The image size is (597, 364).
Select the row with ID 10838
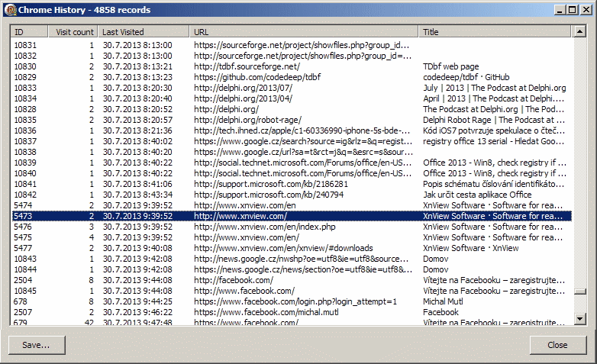click(x=292, y=152)
